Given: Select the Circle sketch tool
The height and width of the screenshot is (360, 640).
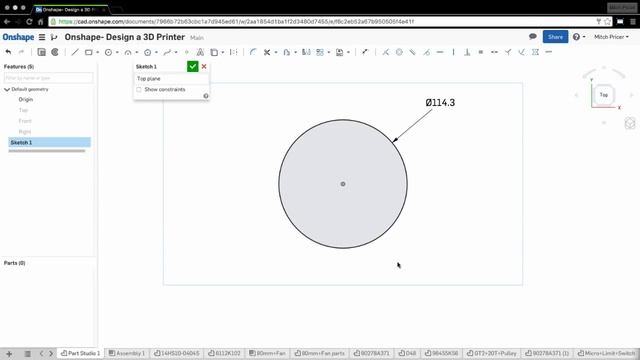Looking at the screenshot, I should (x=108, y=52).
